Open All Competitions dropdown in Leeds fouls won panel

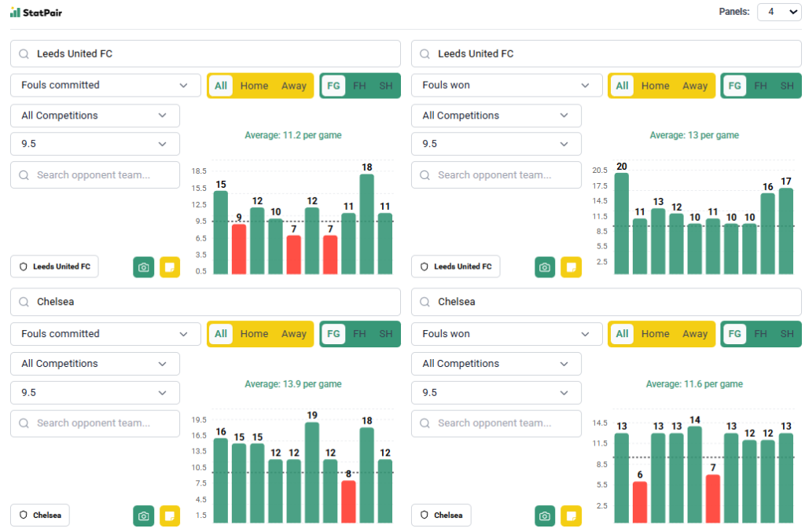pyautogui.click(x=496, y=116)
